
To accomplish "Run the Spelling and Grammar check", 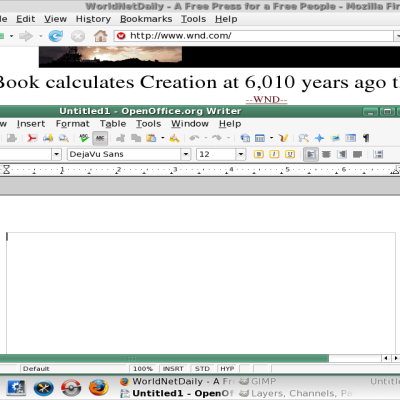I will click(84, 138).
